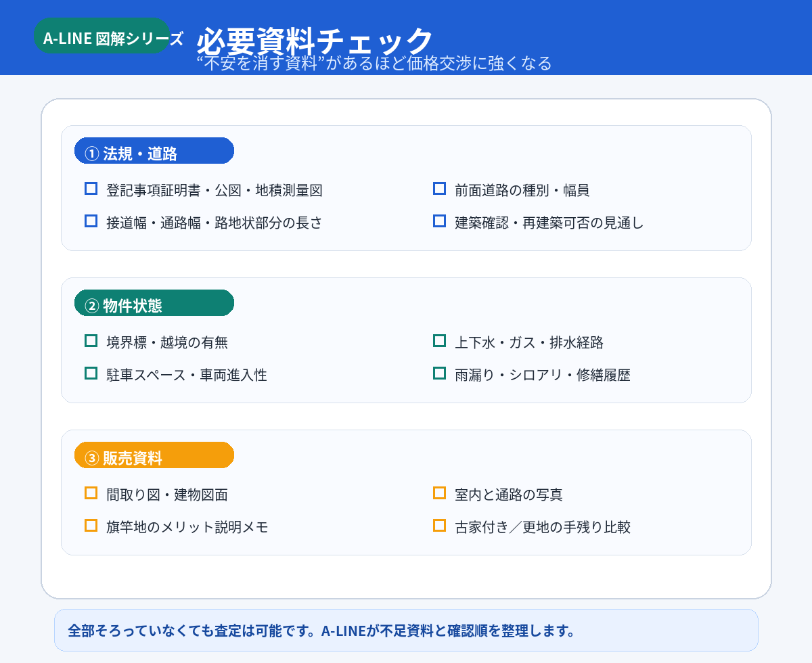Click the text 境界標・越境の有無
Viewport: 812px width, 663px height.
click(x=167, y=342)
